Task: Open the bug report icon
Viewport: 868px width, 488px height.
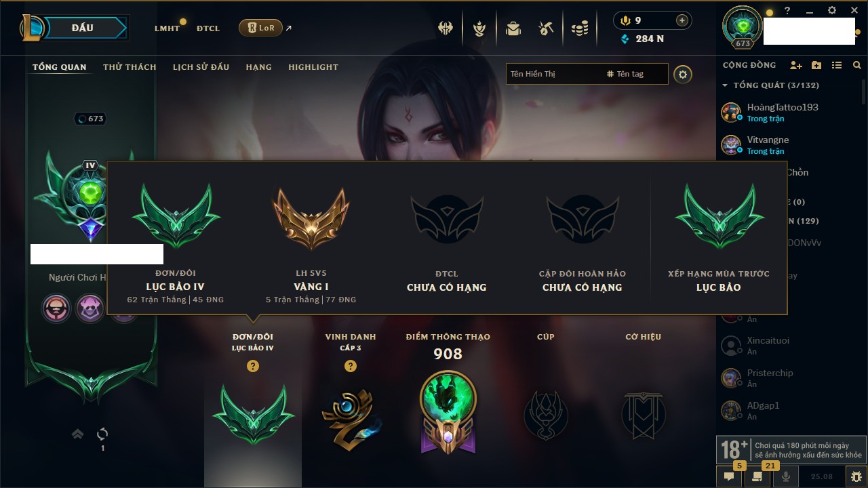Action: coord(856,476)
